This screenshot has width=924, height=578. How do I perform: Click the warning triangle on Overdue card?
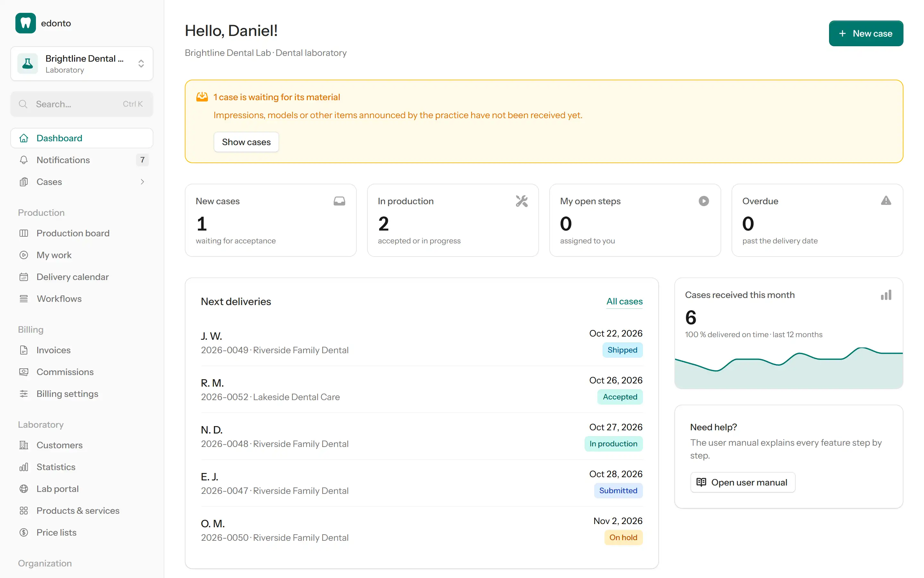886,201
